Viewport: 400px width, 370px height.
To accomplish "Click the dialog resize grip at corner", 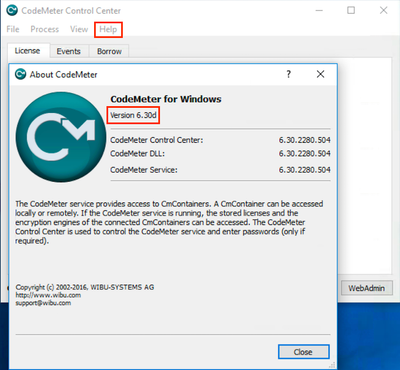I will [333, 365].
